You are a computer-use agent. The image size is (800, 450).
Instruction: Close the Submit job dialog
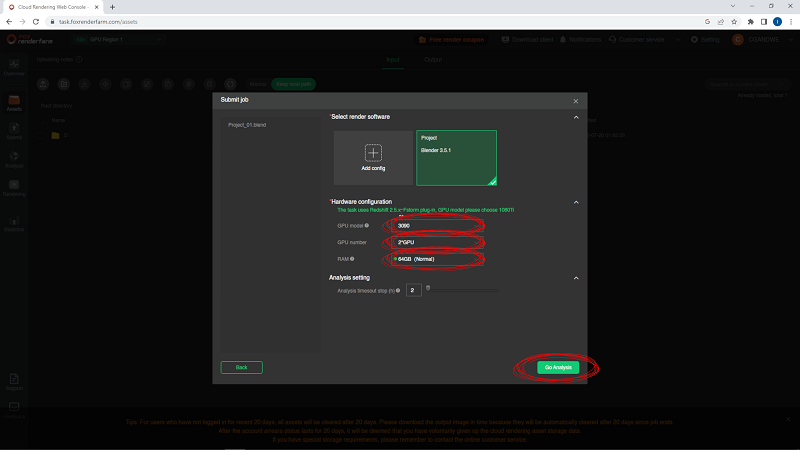click(576, 101)
